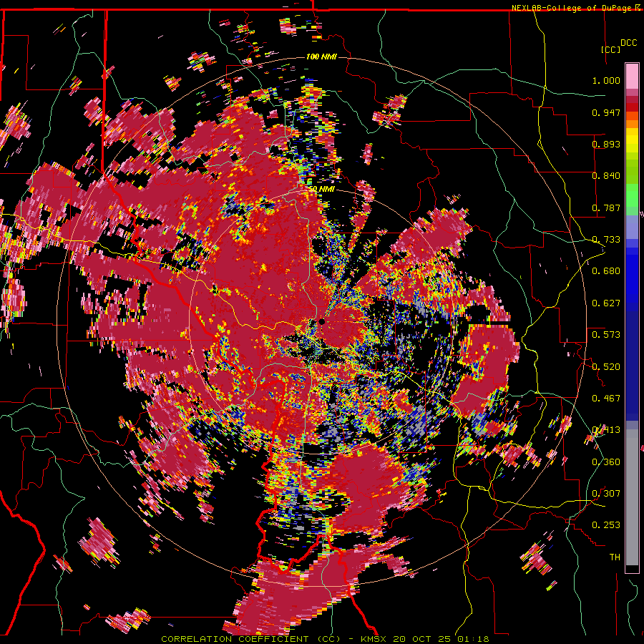Select the 0.893 legend value

click(606, 144)
